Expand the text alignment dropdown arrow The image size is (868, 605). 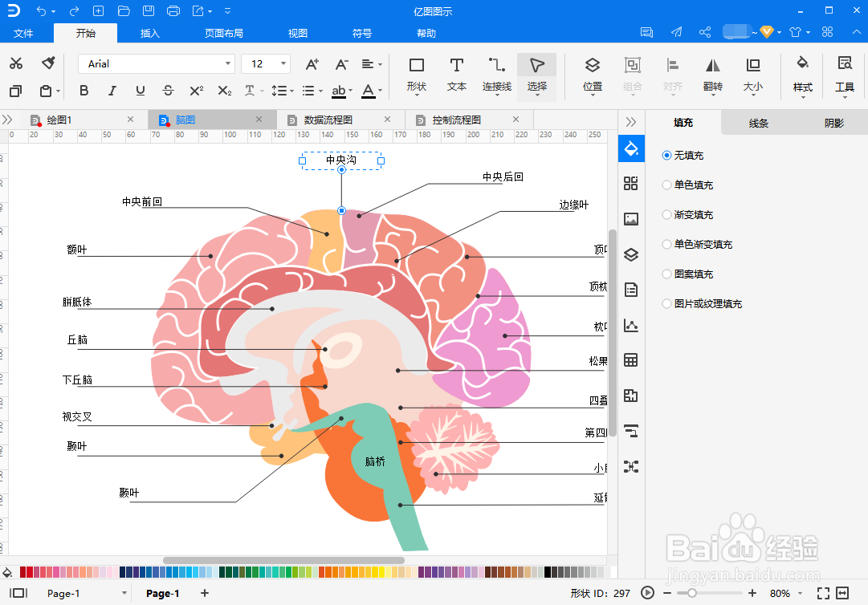coord(381,65)
